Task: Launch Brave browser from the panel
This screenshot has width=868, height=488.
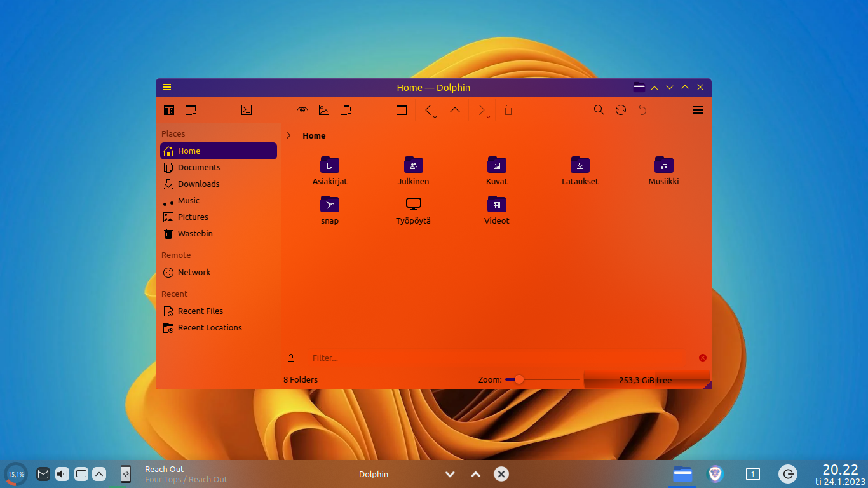Action: 716,474
